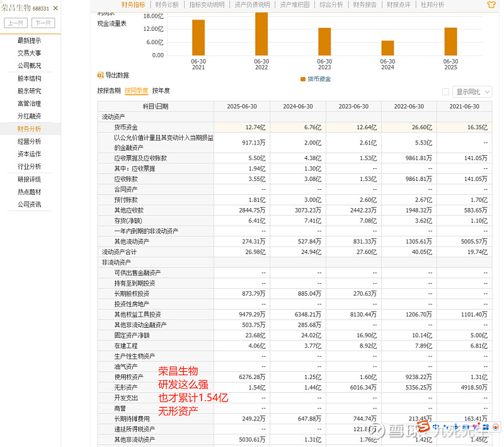Open 经营分析 in the sidebar
Screen dimensions: 504x447
pos(29,141)
